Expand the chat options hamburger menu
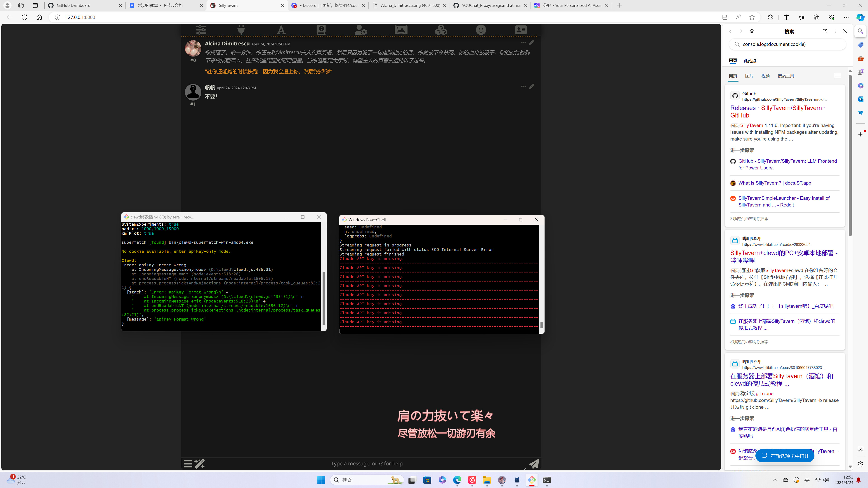Image resolution: width=868 pixels, height=488 pixels. (188, 463)
